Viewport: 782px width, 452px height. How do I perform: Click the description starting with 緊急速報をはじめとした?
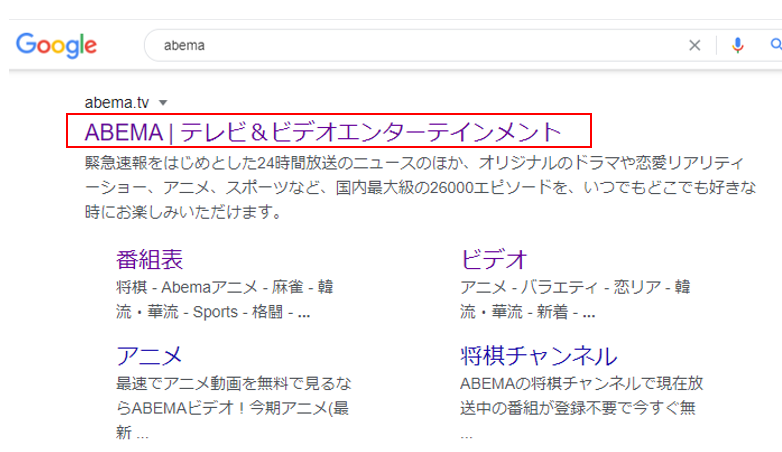point(420,187)
